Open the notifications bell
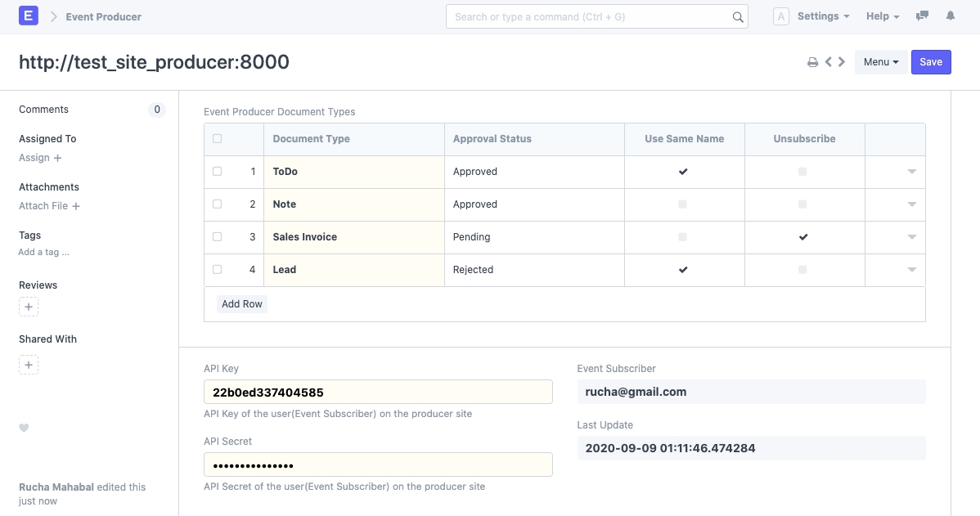This screenshot has width=980, height=516. tap(950, 16)
